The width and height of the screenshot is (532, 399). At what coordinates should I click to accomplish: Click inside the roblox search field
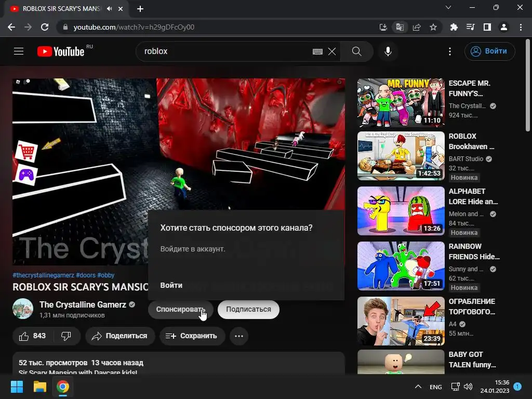coord(224,51)
